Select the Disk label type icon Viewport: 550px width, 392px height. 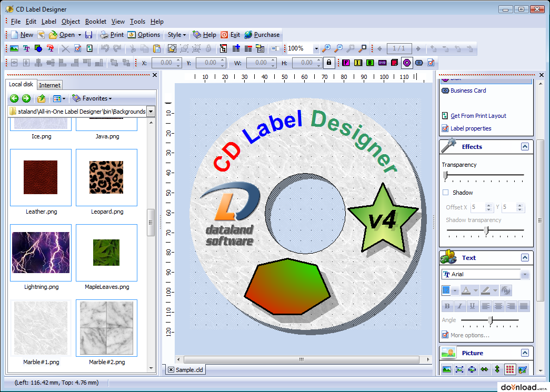click(x=406, y=63)
